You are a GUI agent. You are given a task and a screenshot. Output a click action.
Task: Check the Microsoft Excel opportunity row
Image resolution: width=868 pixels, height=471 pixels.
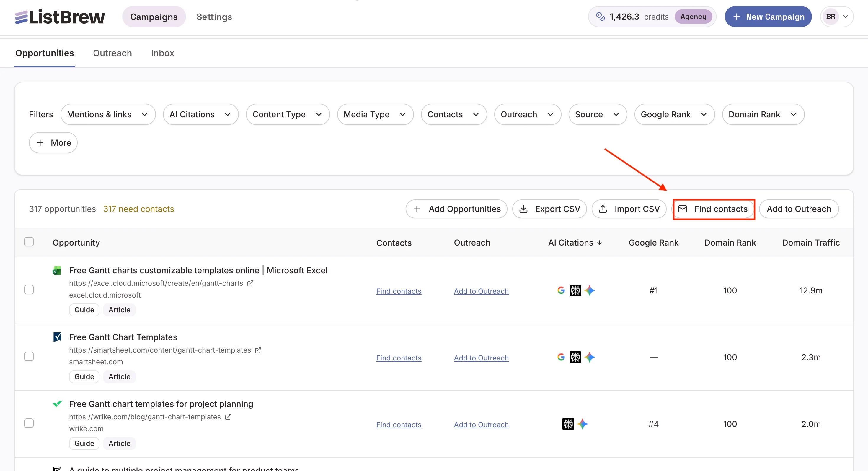(29, 290)
